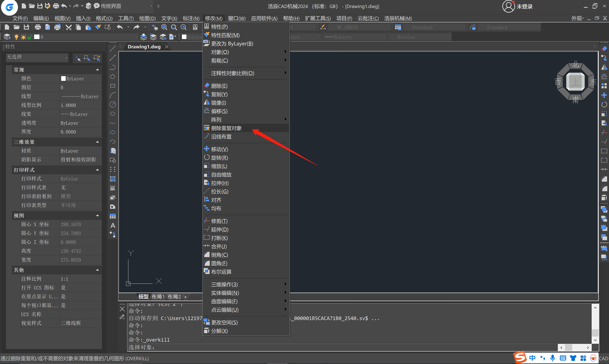The image size is (609, 364).
Task: Open Layer Properties manager icon
Action: [x=7, y=37]
